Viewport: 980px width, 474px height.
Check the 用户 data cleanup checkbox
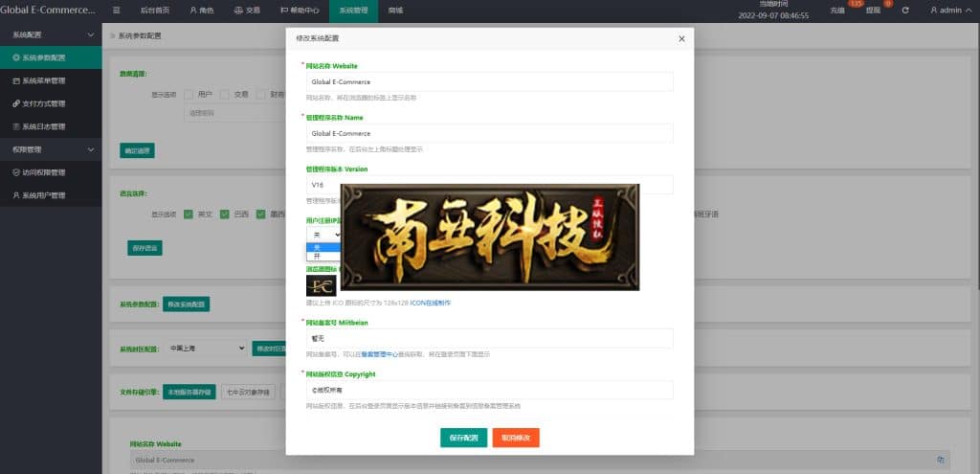(189, 95)
